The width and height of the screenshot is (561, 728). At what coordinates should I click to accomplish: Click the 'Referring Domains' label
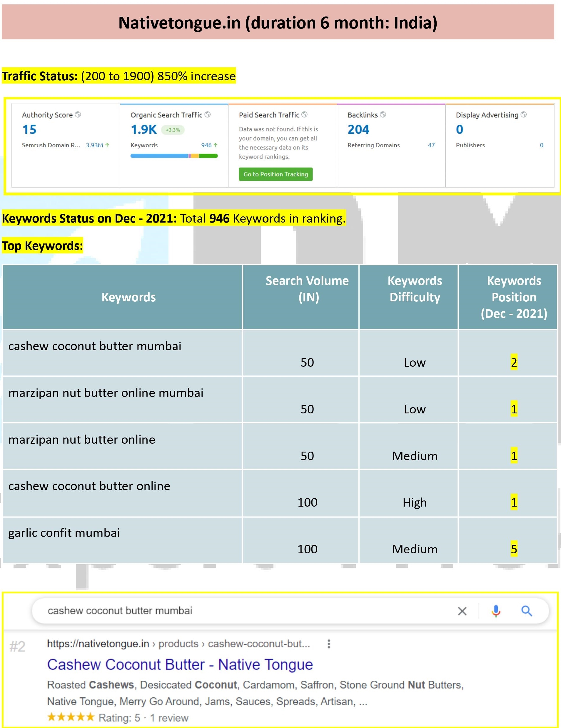(x=374, y=145)
